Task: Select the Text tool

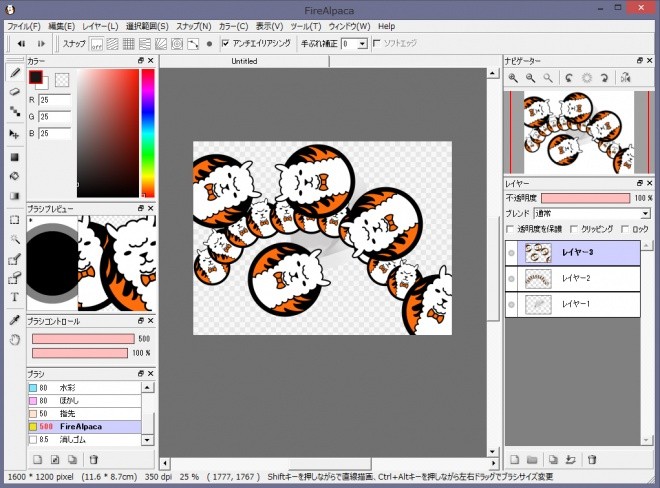Action: [x=15, y=297]
